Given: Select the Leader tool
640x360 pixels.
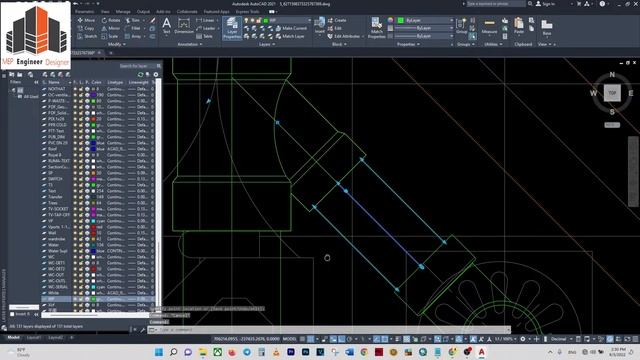Looking at the screenshot, I should tap(206, 28).
